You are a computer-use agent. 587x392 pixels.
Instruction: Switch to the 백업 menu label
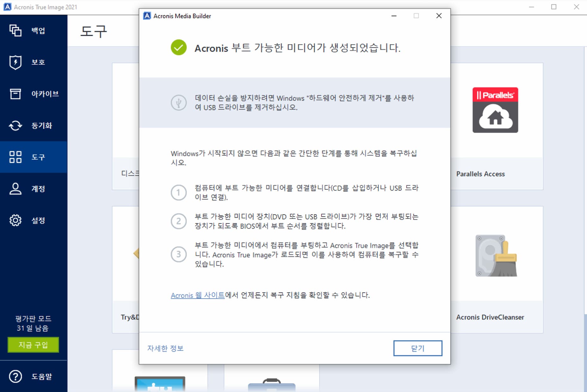38,31
